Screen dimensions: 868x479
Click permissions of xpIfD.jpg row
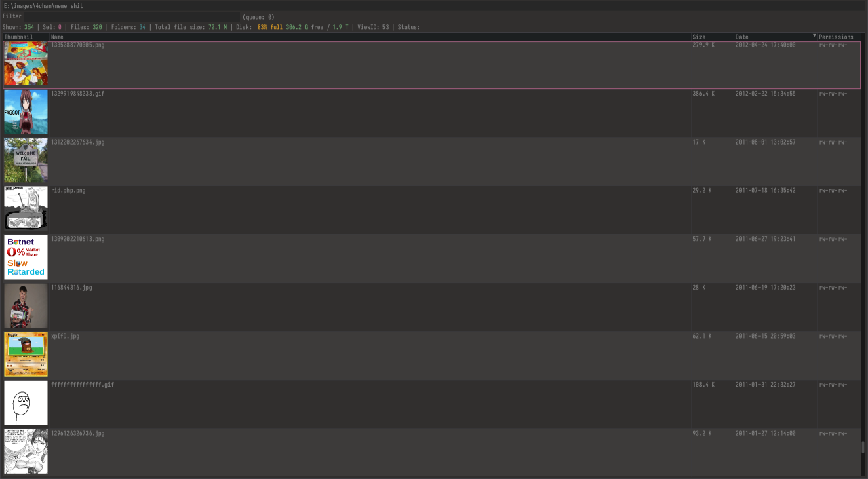(833, 336)
